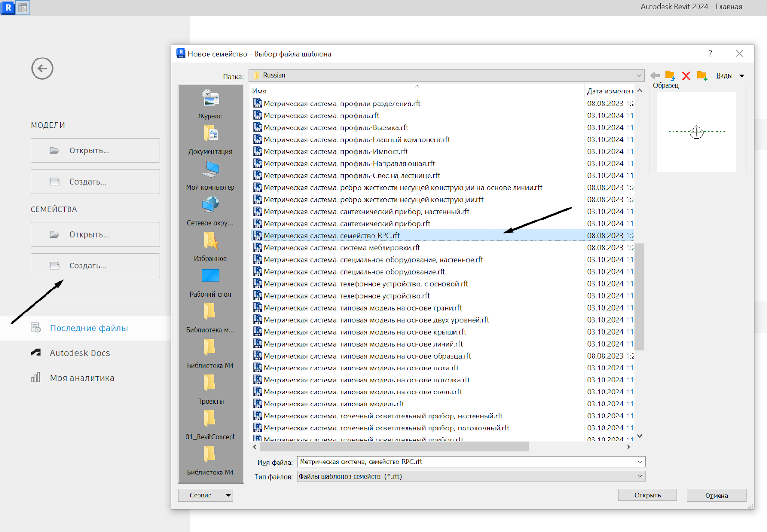Click Отмена to cancel template selection
Screen dimensions: 767x532
(717, 495)
